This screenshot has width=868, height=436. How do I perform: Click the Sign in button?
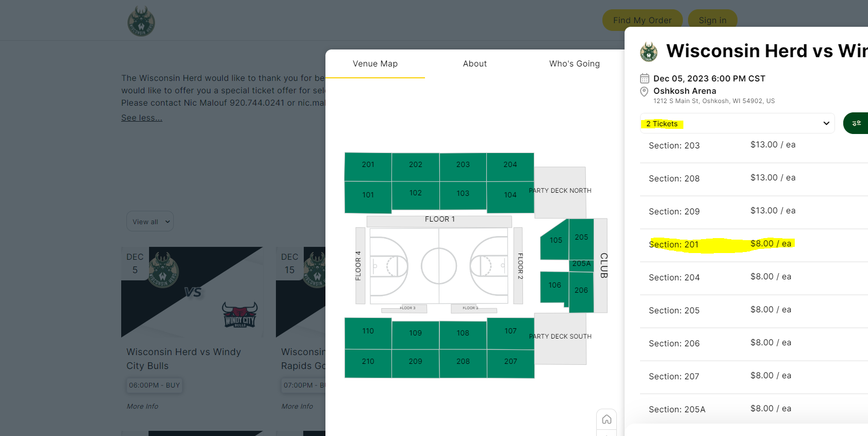pyautogui.click(x=712, y=21)
